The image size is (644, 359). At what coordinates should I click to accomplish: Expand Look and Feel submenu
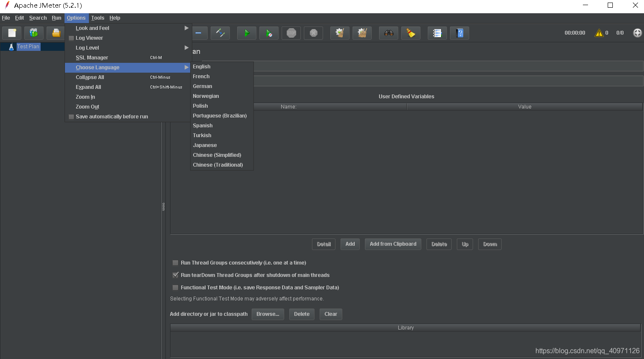click(127, 28)
